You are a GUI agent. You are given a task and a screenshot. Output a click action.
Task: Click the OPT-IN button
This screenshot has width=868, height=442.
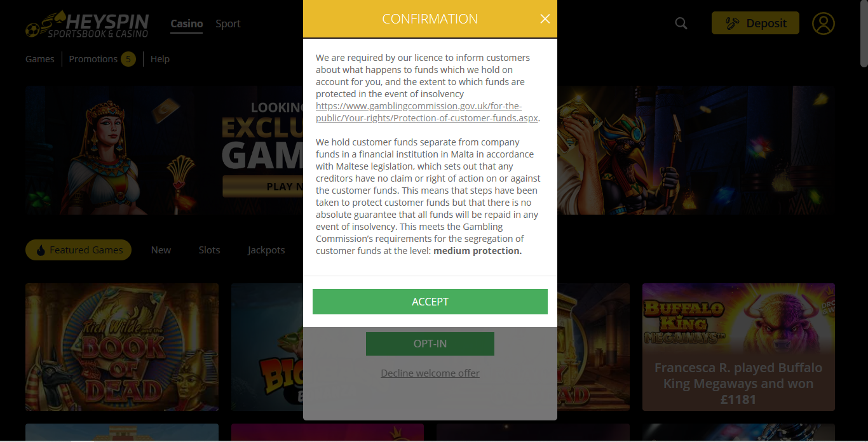click(430, 344)
